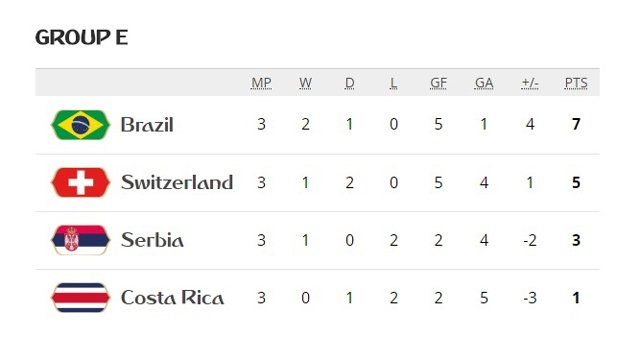Image resolution: width=640 pixels, height=360 pixels.
Task: Click the Serbia flag icon
Action: point(80,240)
